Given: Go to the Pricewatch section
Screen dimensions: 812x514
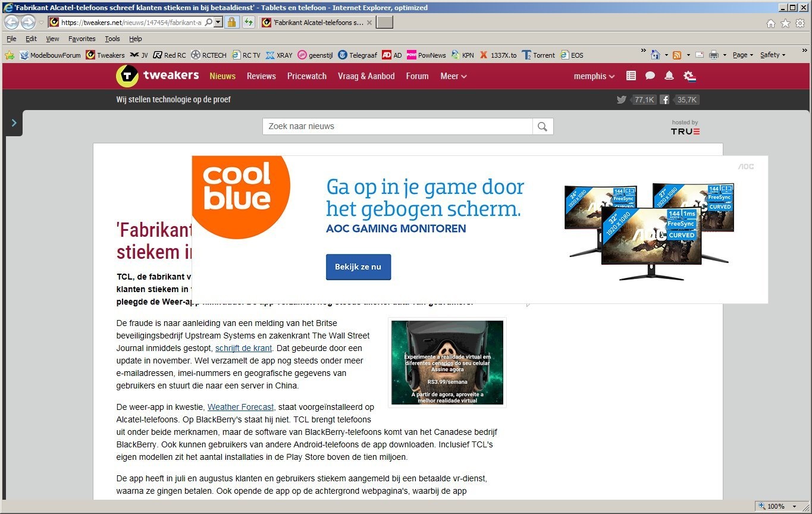Looking at the screenshot, I should pyautogui.click(x=307, y=76).
